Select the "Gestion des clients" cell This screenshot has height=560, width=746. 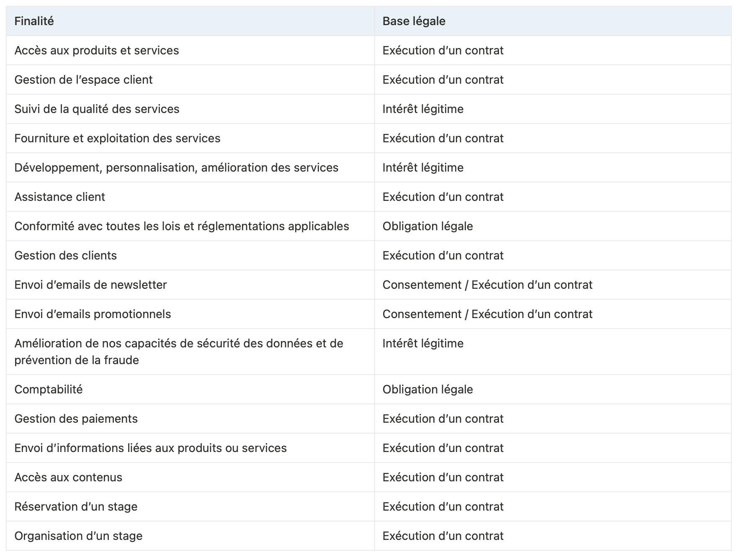click(66, 256)
